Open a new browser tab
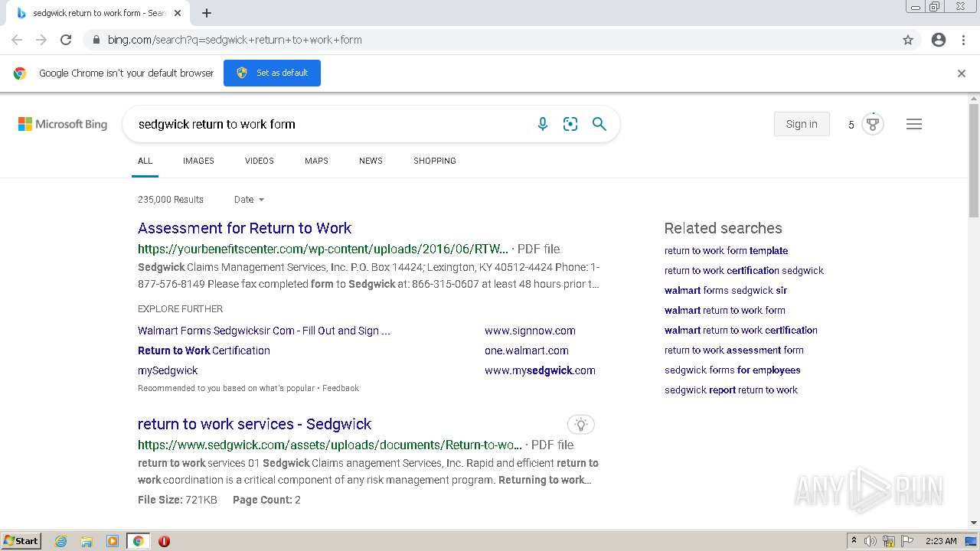The image size is (980, 551). point(207,13)
